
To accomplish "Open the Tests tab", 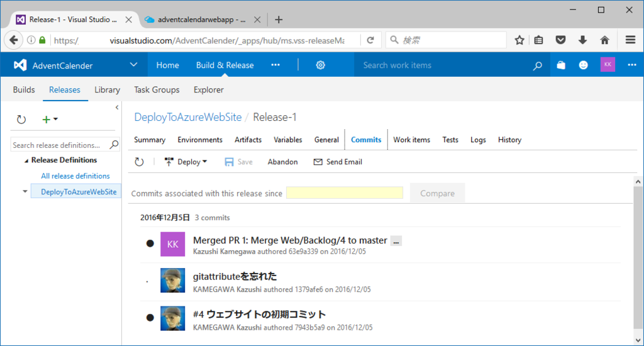I will pos(450,140).
